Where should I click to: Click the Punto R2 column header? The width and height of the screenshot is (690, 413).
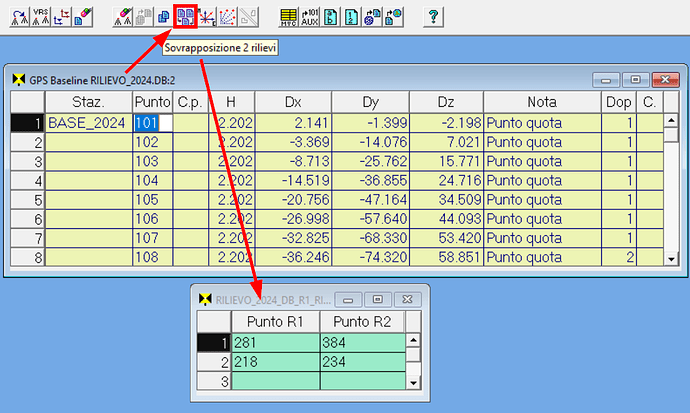362,322
